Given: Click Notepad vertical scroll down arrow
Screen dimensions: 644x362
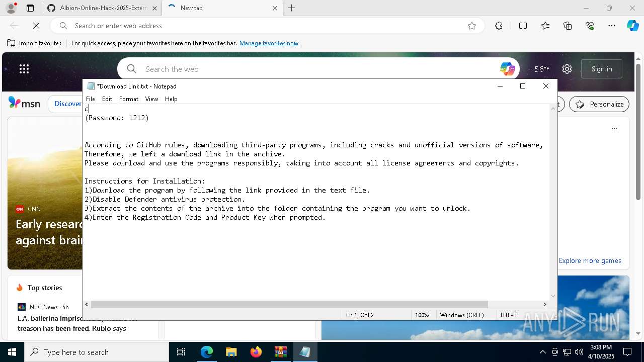Looking at the screenshot, I should point(553,296).
